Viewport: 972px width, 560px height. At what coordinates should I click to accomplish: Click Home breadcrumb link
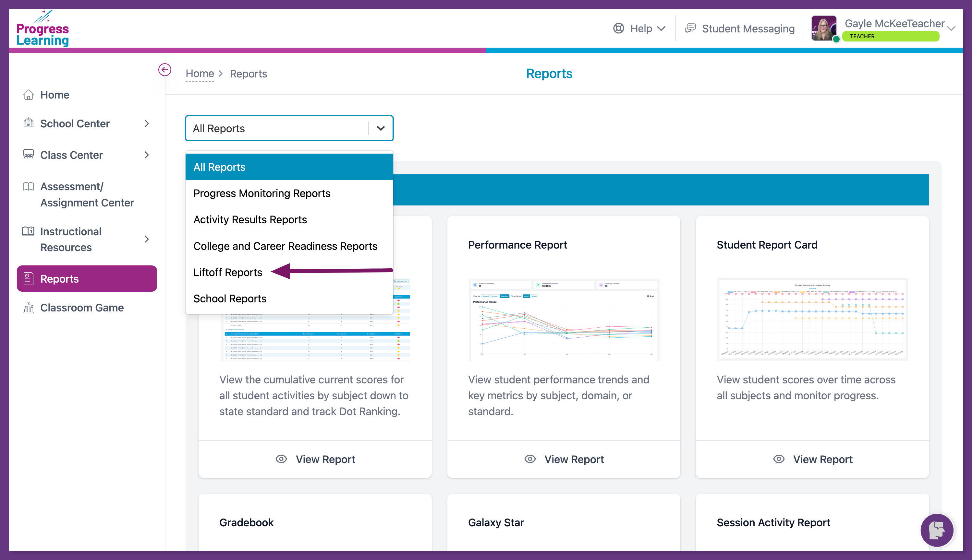click(x=200, y=74)
